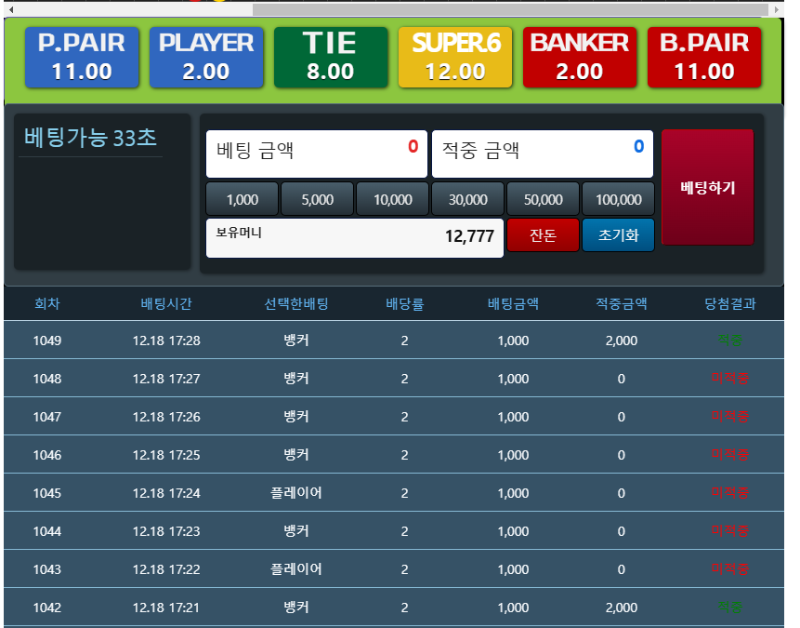Click green 적중 result in round 1049
The width and height of the screenshot is (800, 628).
tap(730, 340)
